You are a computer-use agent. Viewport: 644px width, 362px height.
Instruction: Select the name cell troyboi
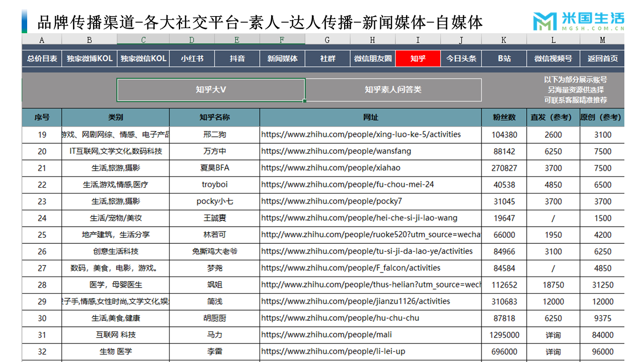(x=215, y=185)
